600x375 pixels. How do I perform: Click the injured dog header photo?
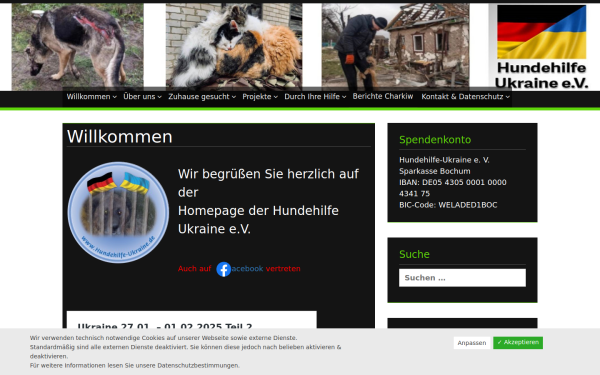[78, 47]
